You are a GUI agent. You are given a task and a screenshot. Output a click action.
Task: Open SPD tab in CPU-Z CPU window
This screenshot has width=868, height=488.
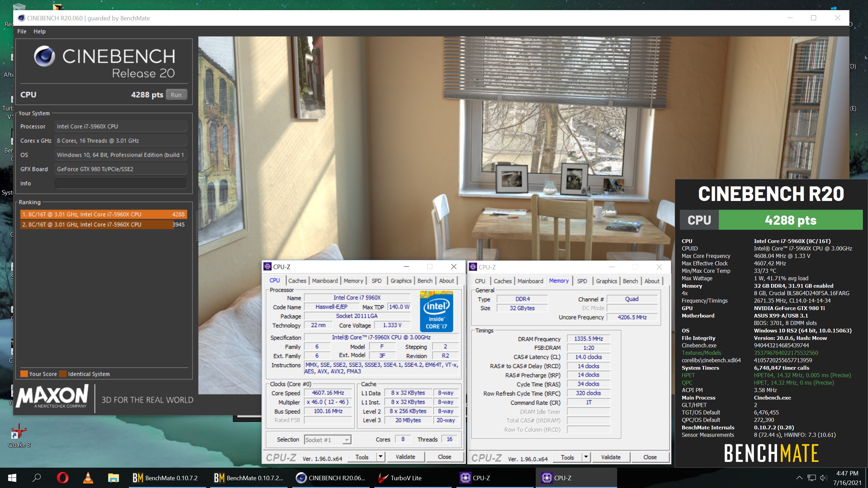pos(376,281)
